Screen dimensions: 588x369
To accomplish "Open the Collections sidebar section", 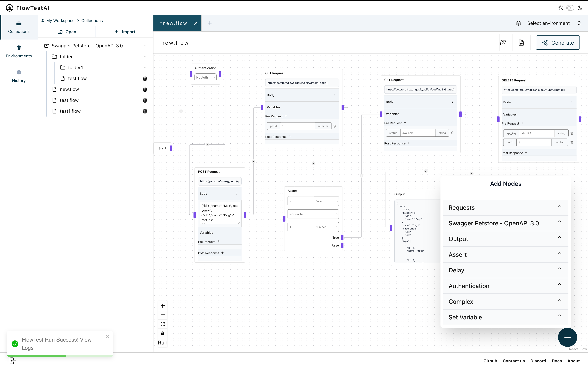I will click(19, 27).
